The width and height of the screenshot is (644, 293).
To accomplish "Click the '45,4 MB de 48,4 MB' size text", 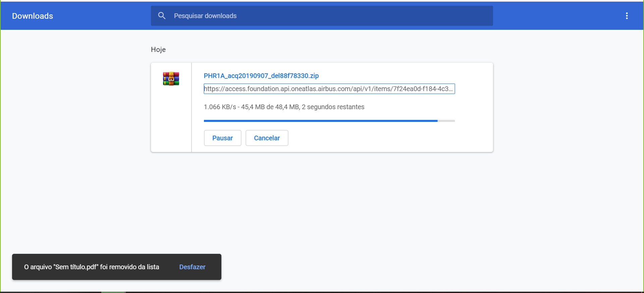I will (270, 107).
